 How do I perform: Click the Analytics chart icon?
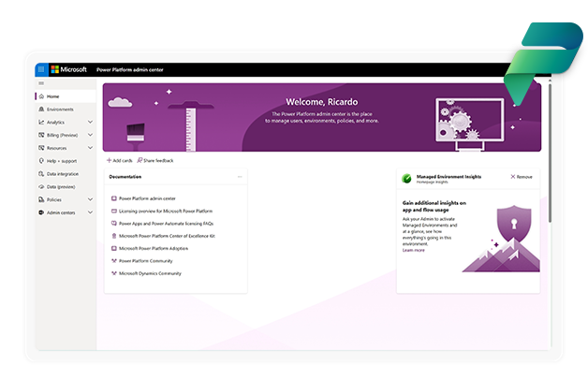click(x=41, y=123)
